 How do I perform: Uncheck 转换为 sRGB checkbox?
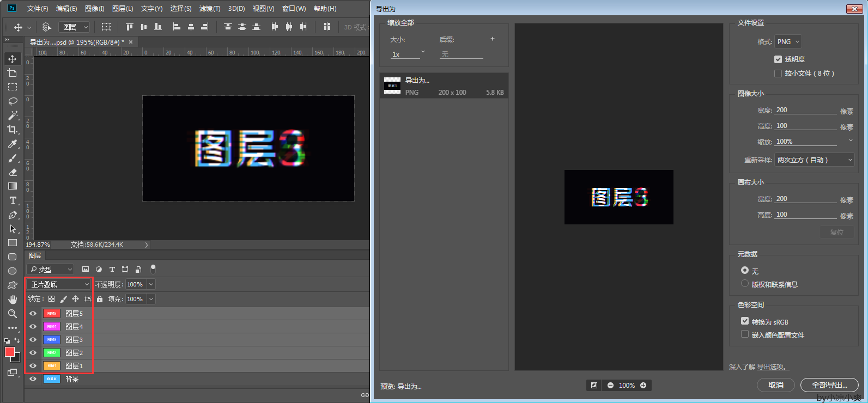click(x=745, y=321)
